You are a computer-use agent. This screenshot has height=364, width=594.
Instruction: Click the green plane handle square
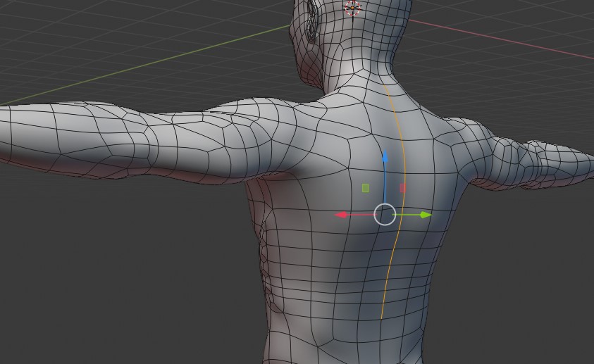(x=365, y=188)
